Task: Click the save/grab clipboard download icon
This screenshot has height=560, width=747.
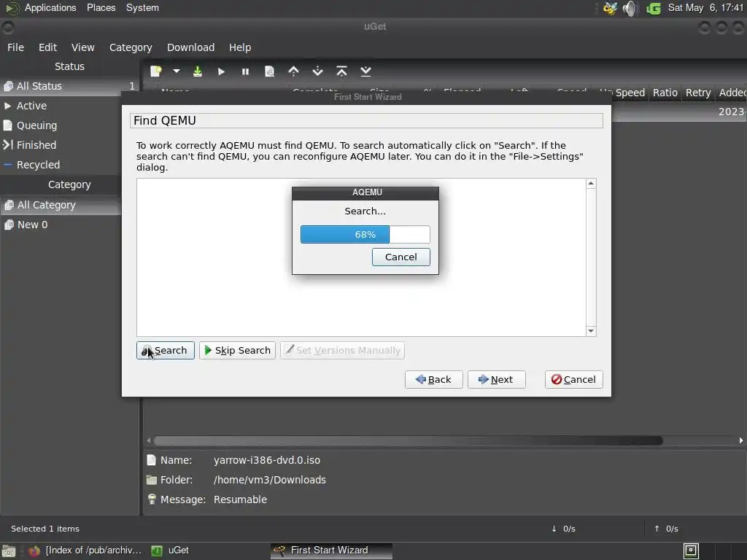Action: click(197, 71)
